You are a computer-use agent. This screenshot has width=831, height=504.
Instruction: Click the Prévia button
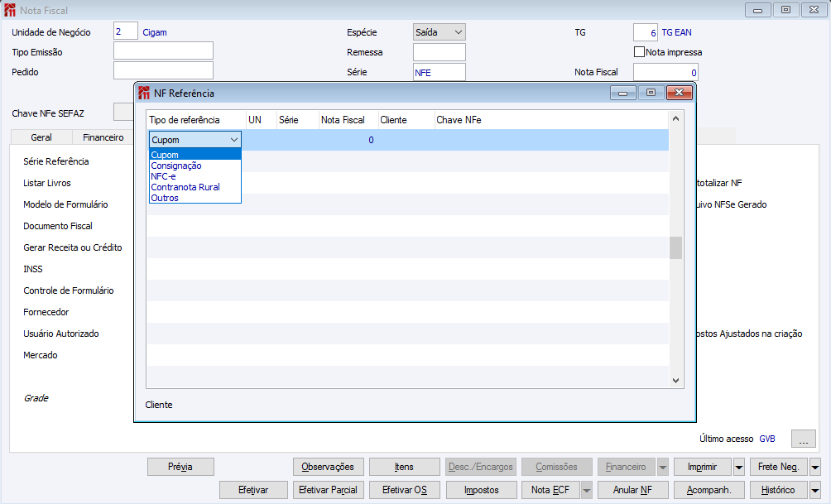coord(180,467)
